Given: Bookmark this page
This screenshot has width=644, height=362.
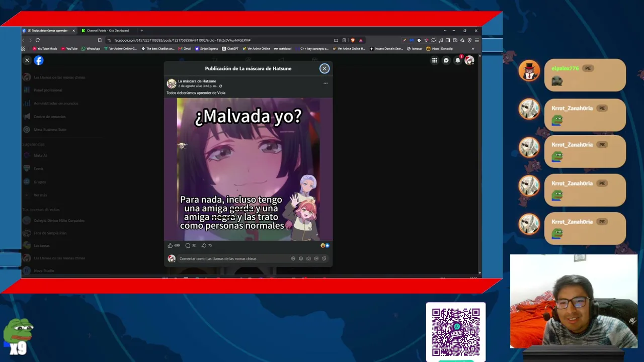Looking at the screenshot, I should tap(100, 40).
